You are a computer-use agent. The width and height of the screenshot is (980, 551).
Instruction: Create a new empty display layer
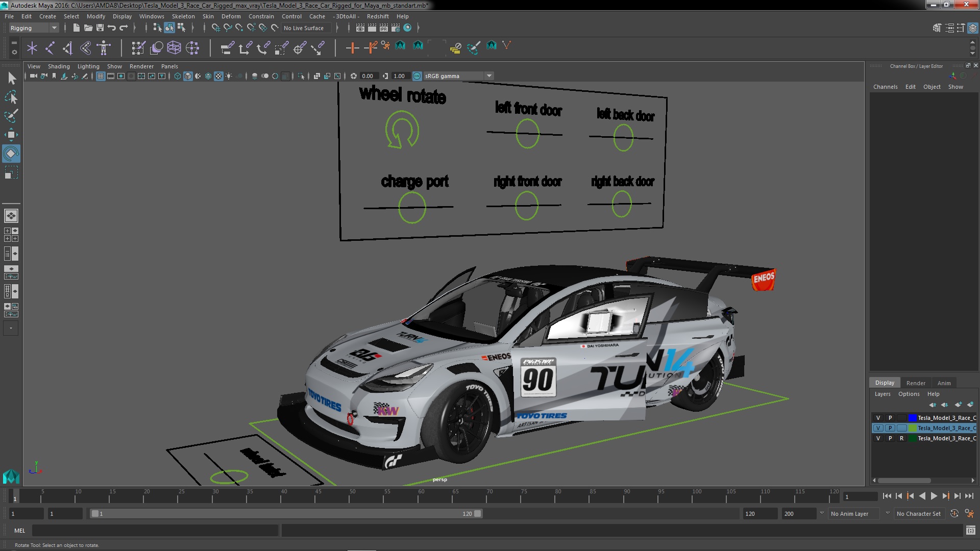tap(958, 405)
